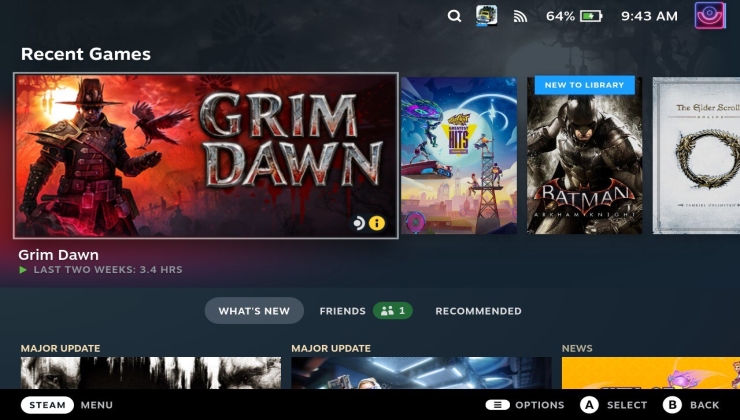Click the yellow info badge on Grim Dawn
The width and height of the screenshot is (740, 420).
pos(377,223)
